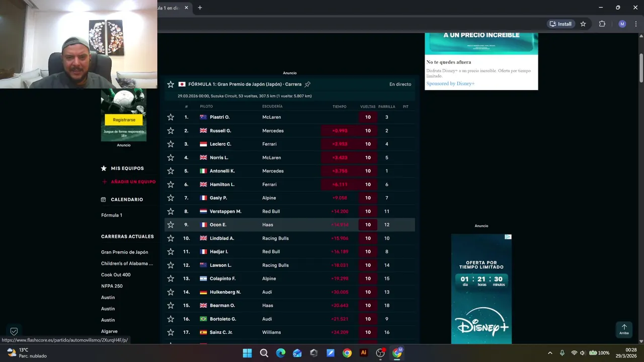Open Cook Out 400 race link

point(116,275)
